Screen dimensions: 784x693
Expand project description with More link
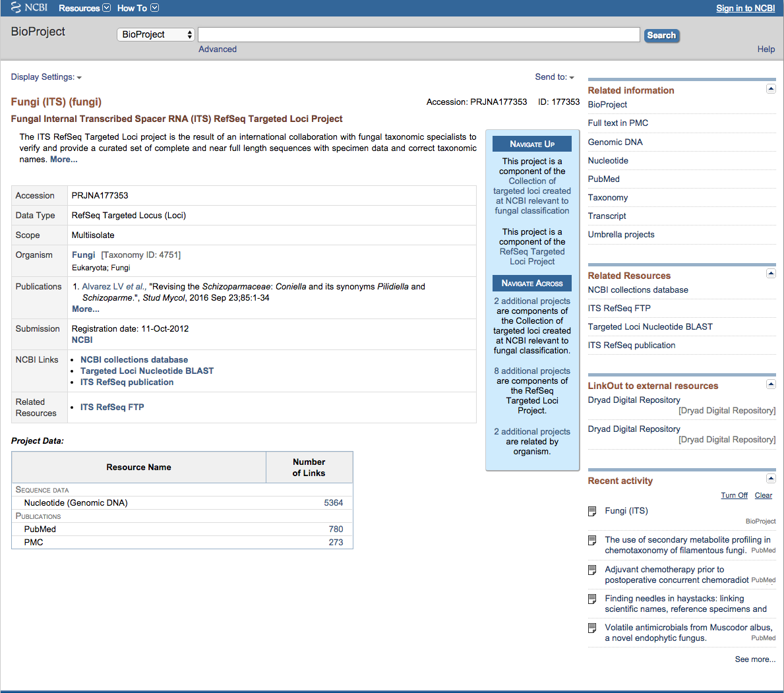tap(63, 160)
